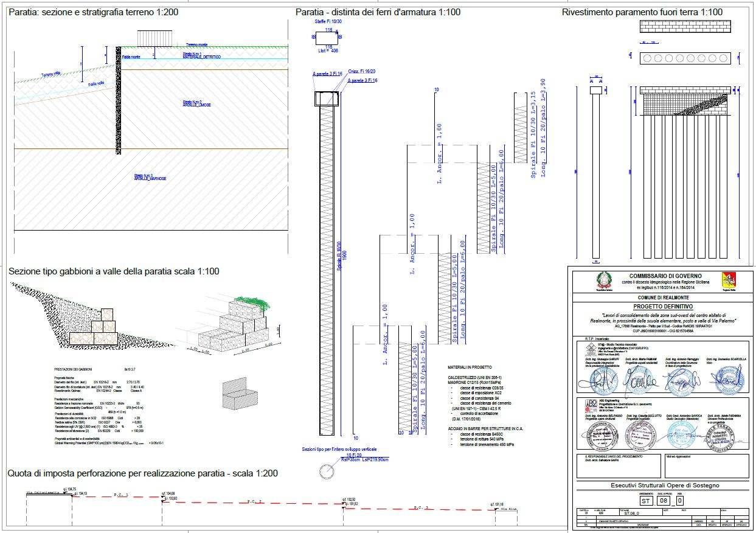Screen dimensions: 756x533
Task: Click the 'Via Caltanissetta' label on profile
Action: (x=43, y=492)
